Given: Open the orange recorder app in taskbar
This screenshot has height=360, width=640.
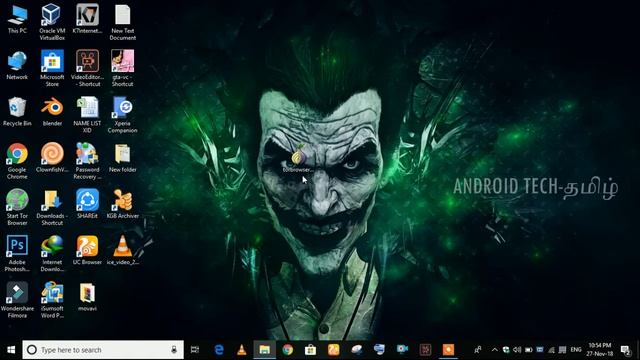Looking at the screenshot, I should (448, 350).
